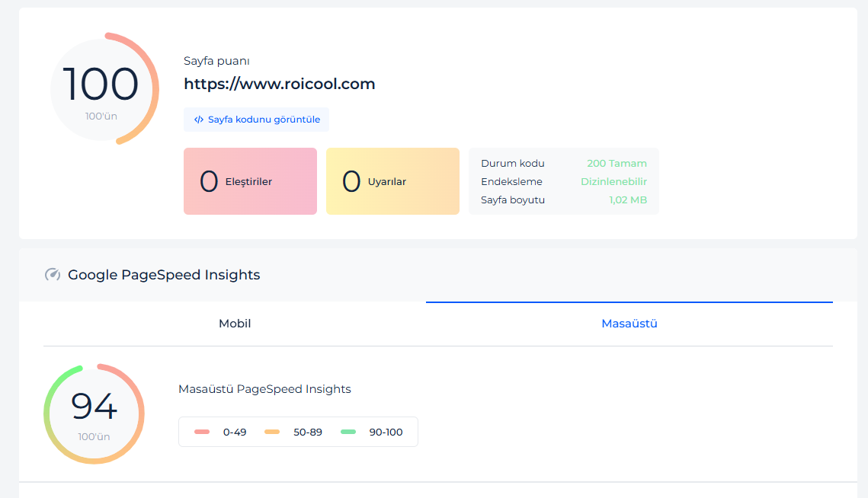This screenshot has width=868, height=498.
Task: Click the orange 50-89 legend swatch
Action: [x=272, y=432]
